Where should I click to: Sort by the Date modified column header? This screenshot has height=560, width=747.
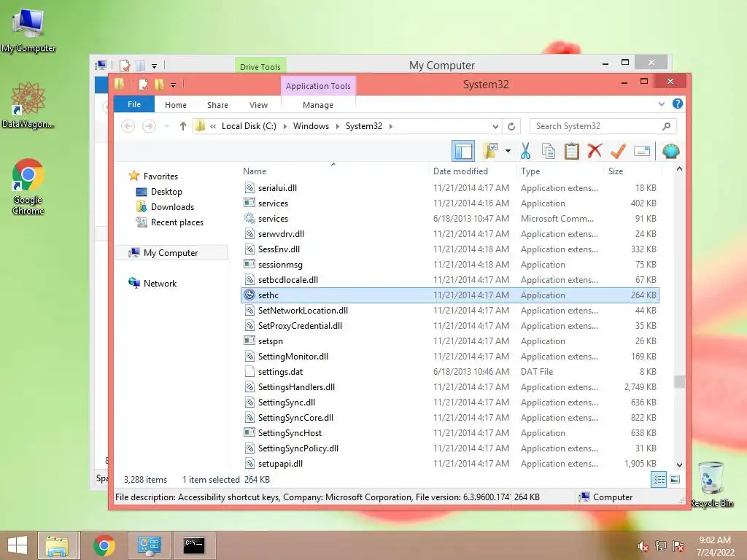point(460,171)
